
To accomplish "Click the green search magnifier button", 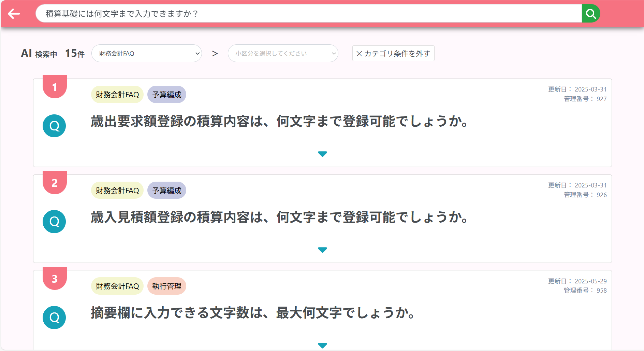I will pos(590,14).
